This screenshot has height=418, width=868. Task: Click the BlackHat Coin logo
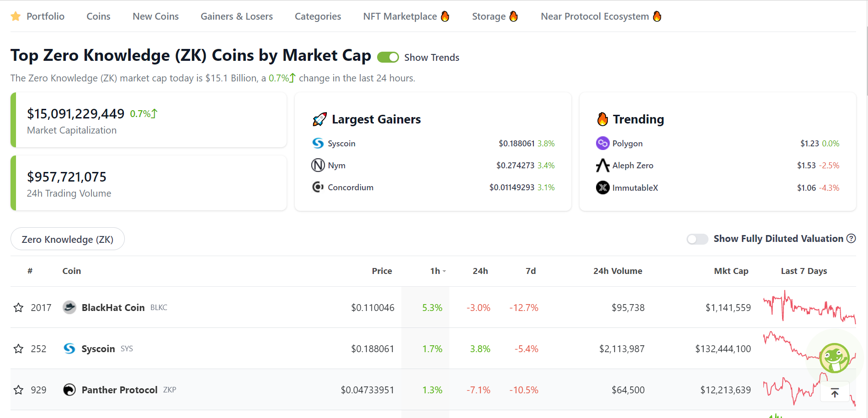69,307
